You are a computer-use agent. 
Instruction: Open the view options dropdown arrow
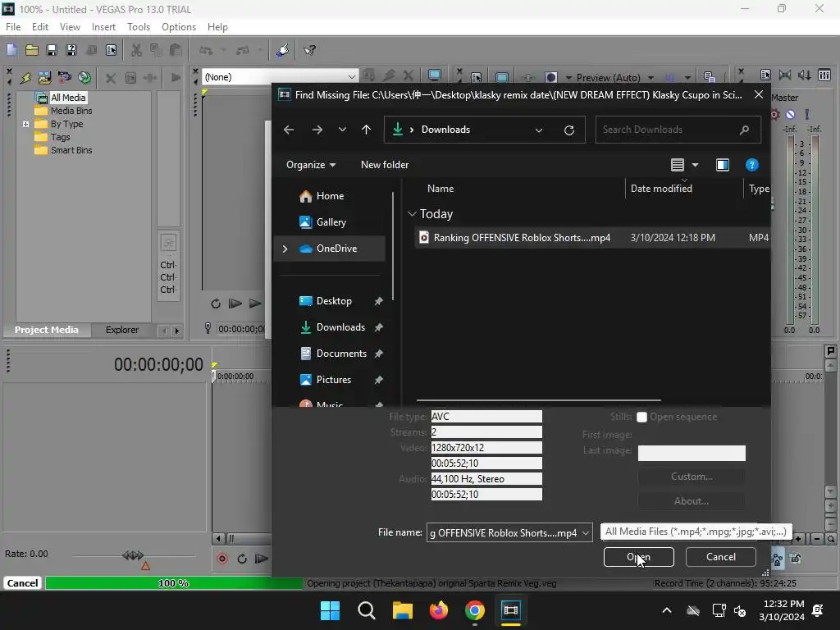click(x=695, y=165)
